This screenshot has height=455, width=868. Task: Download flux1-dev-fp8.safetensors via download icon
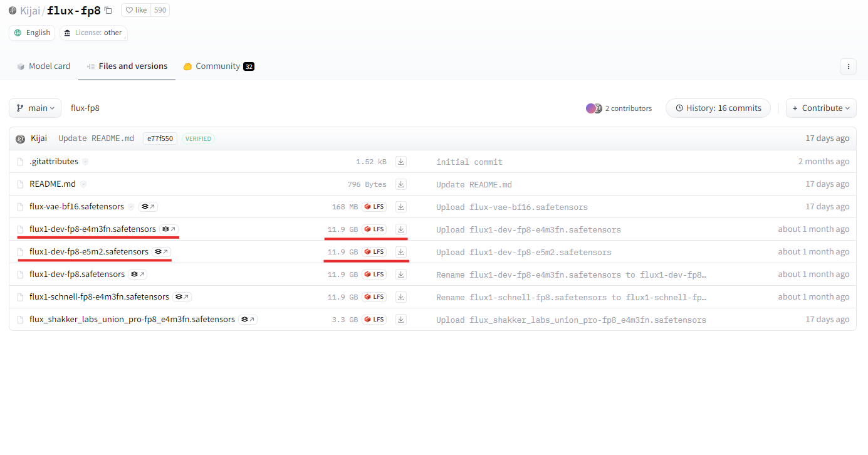[401, 275]
